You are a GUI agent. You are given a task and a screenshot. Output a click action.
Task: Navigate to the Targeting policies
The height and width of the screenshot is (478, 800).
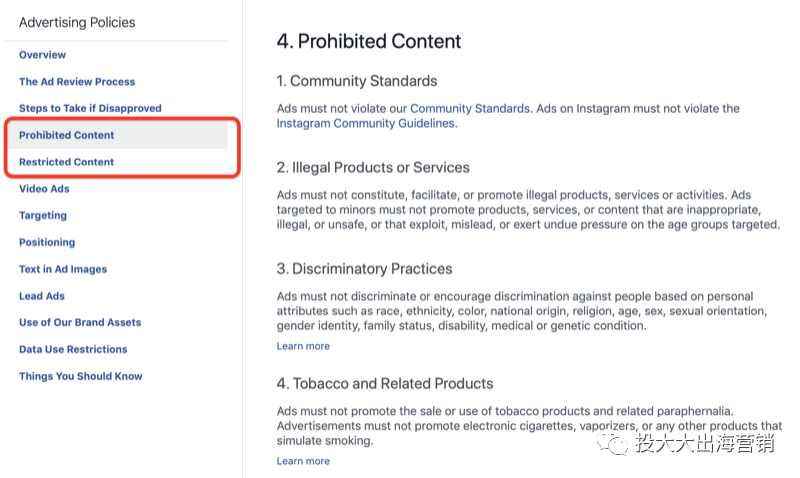tap(43, 215)
